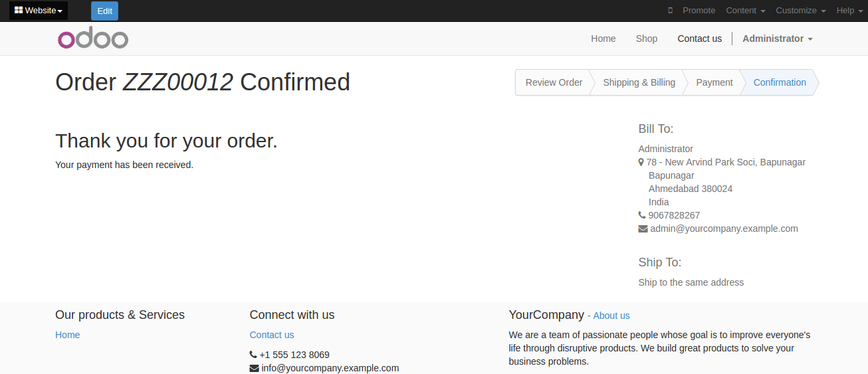Image resolution: width=868 pixels, height=374 pixels.
Task: Click the footer envelope icon beside info email
Action: 254,368
